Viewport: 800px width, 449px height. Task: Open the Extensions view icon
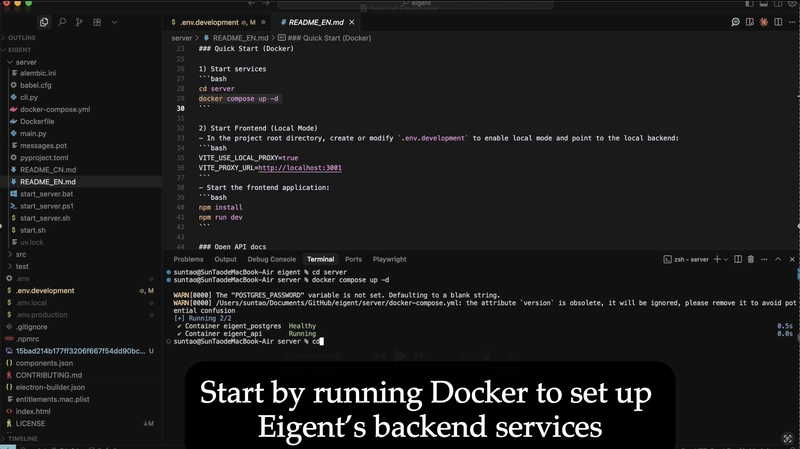coord(97,22)
